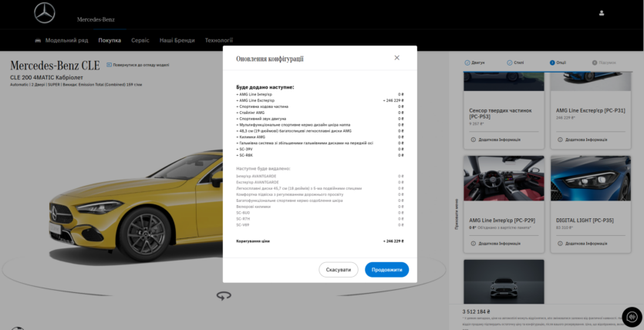Select the DIGITAL LIGHT headlight thumbnail
644x330 pixels.
pos(591,178)
